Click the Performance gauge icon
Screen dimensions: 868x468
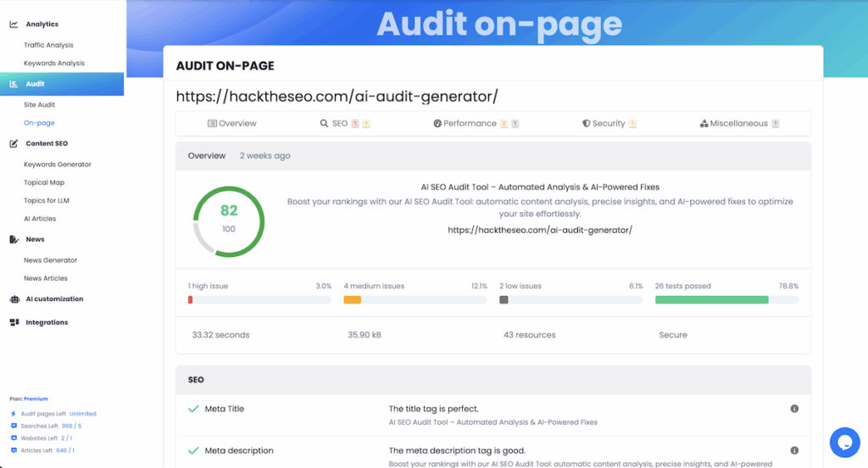coord(437,124)
